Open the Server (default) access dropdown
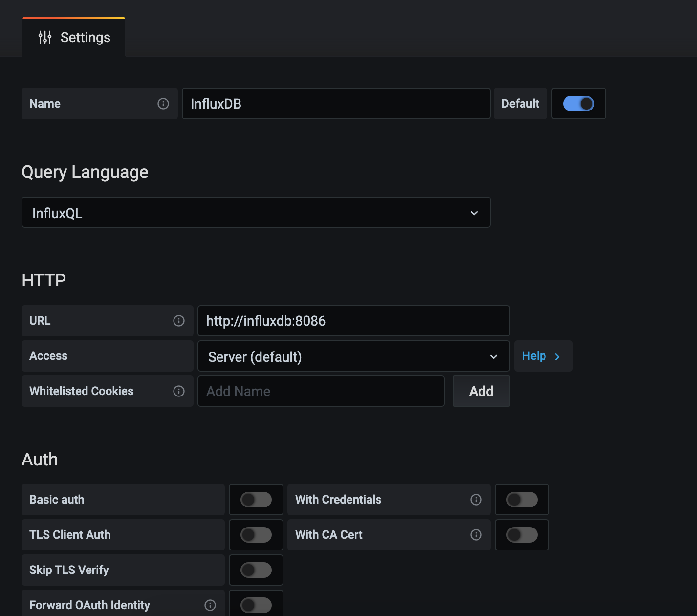The height and width of the screenshot is (616, 697). click(354, 356)
